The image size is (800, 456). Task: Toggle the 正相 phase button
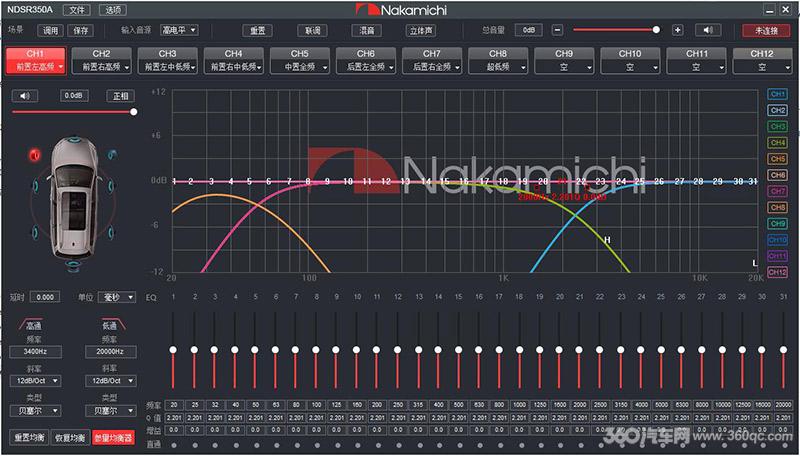[120, 96]
